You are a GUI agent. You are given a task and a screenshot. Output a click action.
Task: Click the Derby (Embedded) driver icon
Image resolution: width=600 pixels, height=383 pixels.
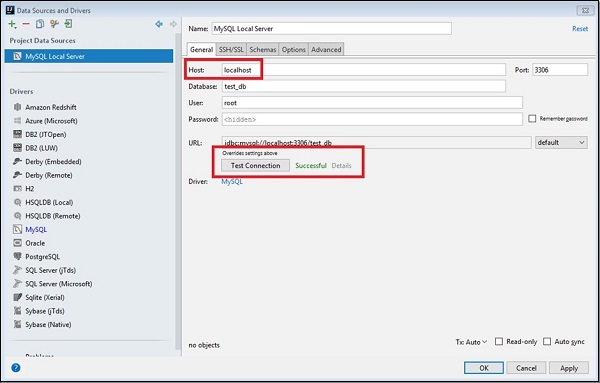(18, 161)
